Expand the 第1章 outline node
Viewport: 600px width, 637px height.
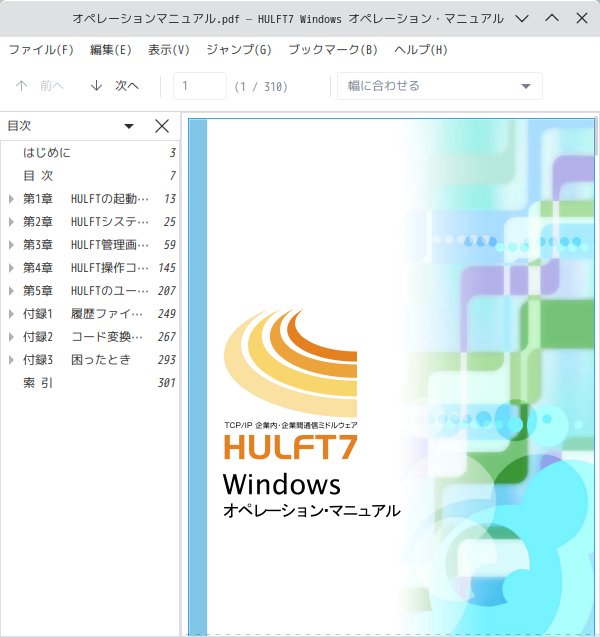pos(11,199)
